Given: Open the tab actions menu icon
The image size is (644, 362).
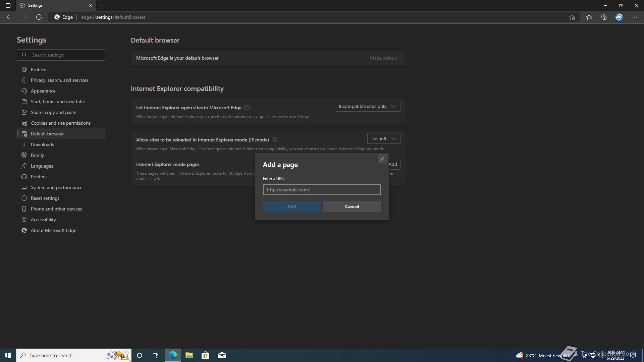Looking at the screenshot, I should (x=8, y=5).
